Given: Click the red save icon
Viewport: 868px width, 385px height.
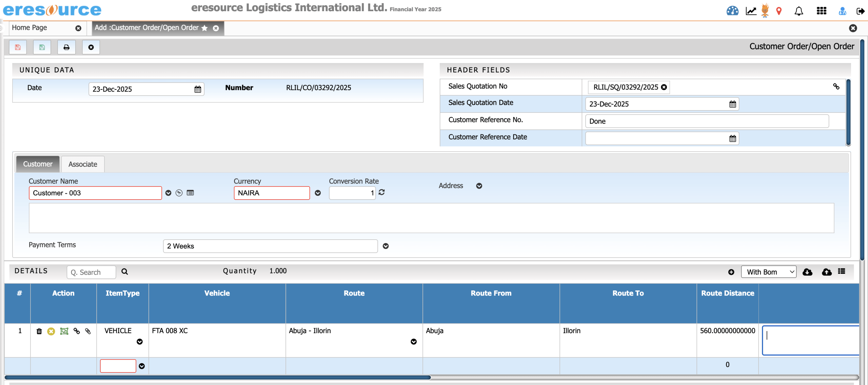Looking at the screenshot, I should coord(18,47).
